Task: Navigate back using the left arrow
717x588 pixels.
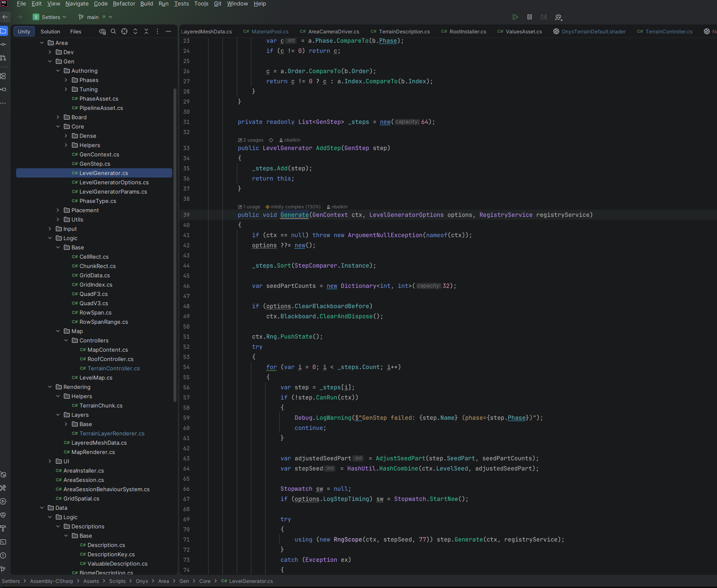Action: 5,17
